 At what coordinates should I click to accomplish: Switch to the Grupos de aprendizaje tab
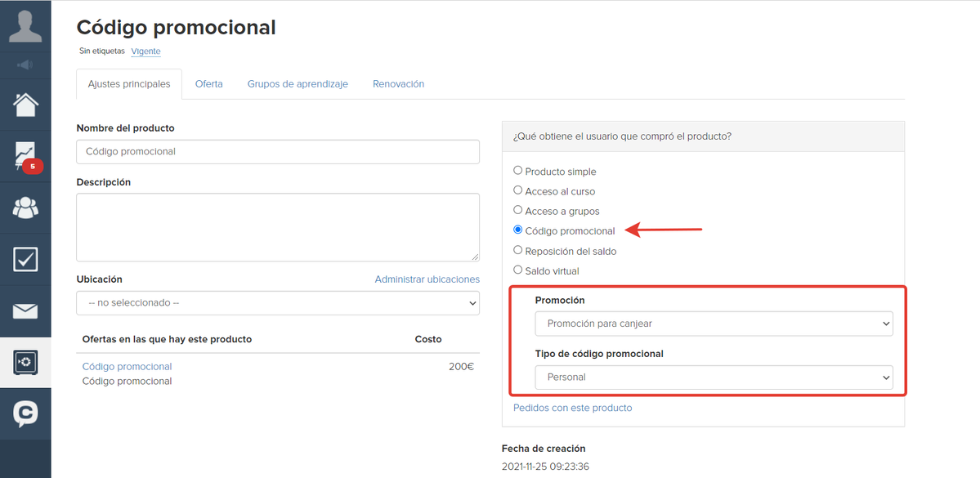pyautogui.click(x=298, y=83)
